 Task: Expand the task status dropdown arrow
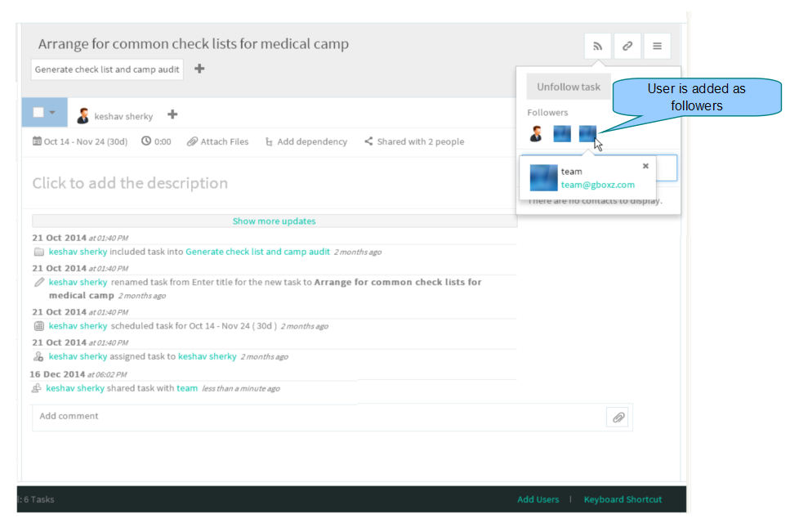(52, 113)
